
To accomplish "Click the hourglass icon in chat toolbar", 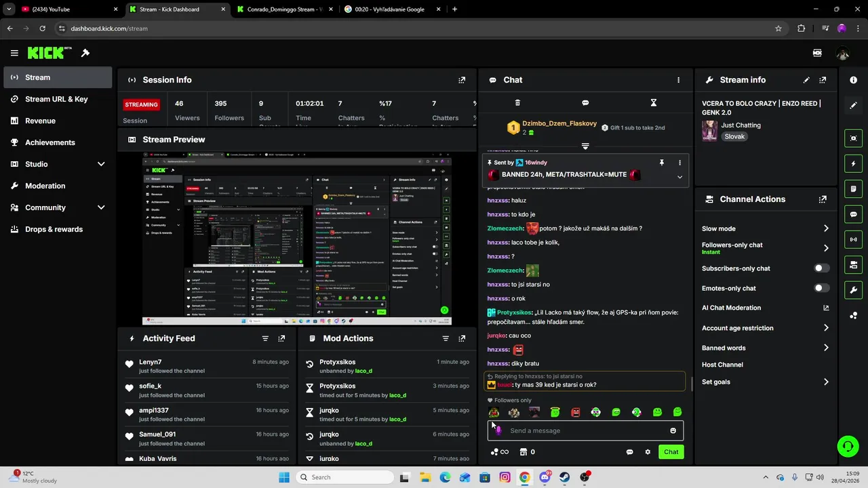I will point(654,103).
